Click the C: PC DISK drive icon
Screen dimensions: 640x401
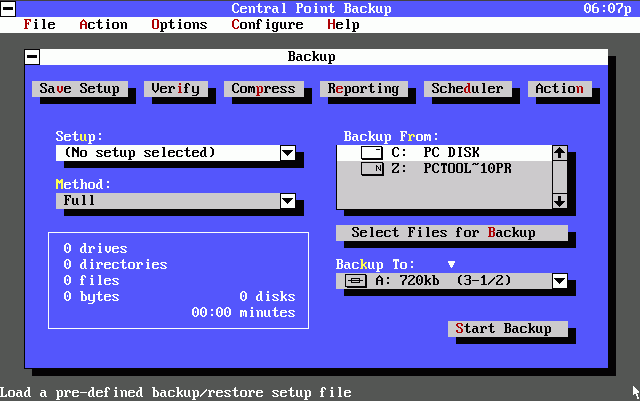[372, 153]
